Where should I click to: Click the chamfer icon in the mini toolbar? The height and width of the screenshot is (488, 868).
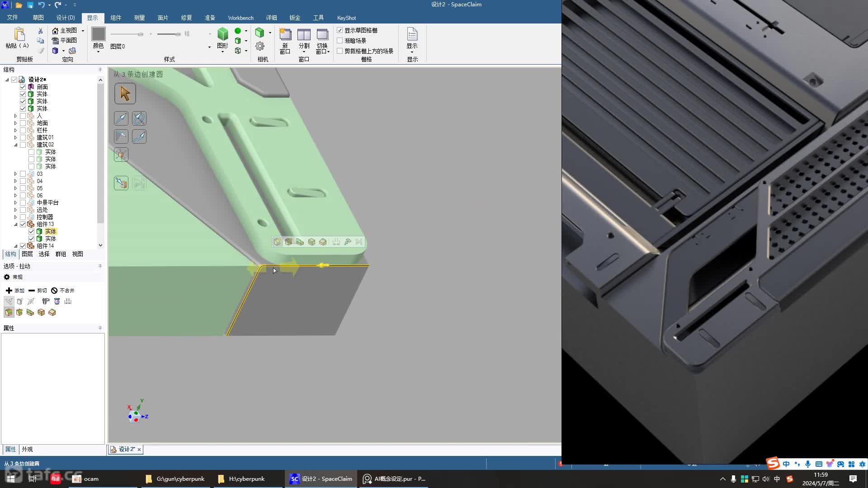[288, 242]
